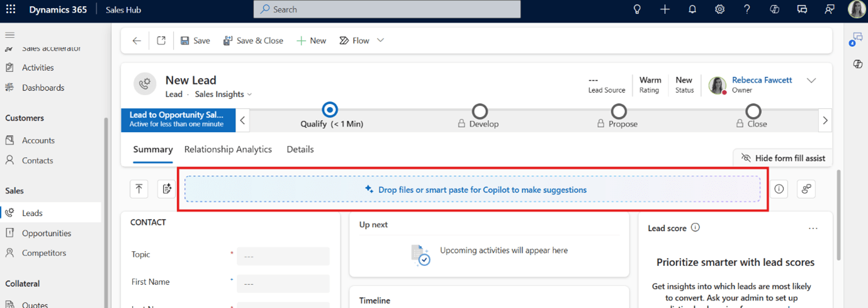This screenshot has width=868, height=308.
Task: Open the chat icon in top bar
Action: coord(802,9)
